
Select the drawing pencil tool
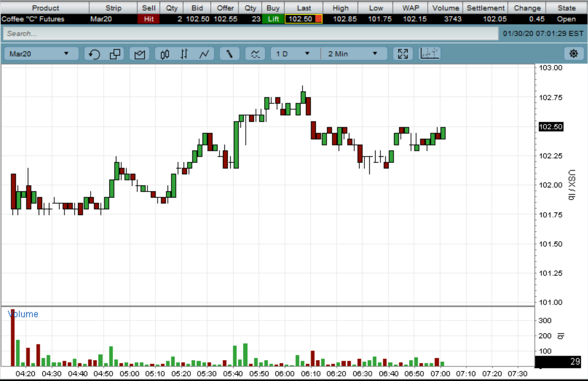point(229,54)
